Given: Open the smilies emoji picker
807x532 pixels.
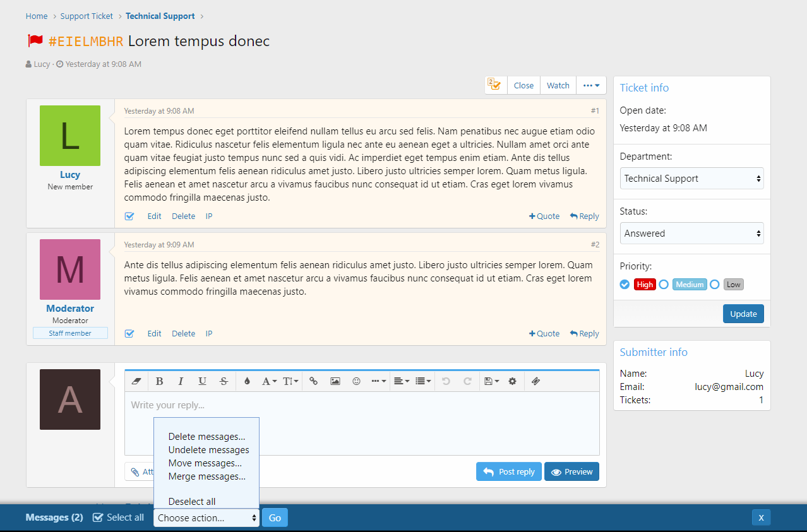Looking at the screenshot, I should click(357, 381).
